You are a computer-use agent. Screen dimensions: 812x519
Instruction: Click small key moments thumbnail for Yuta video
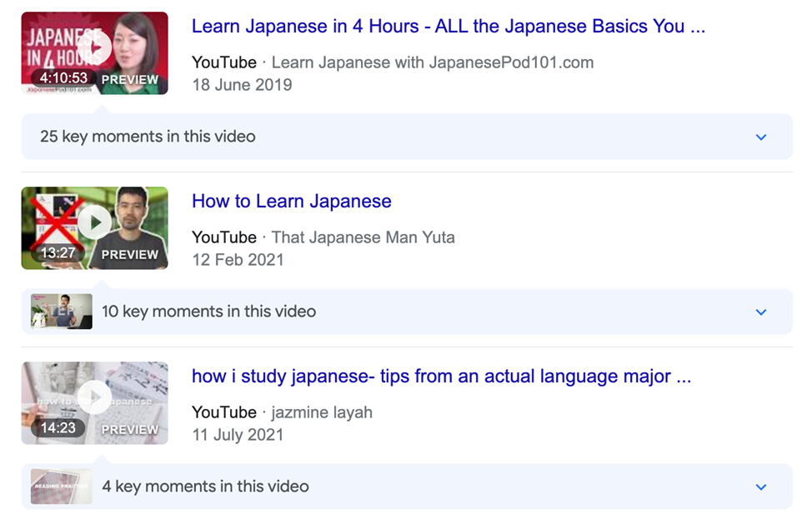pyautogui.click(x=61, y=312)
